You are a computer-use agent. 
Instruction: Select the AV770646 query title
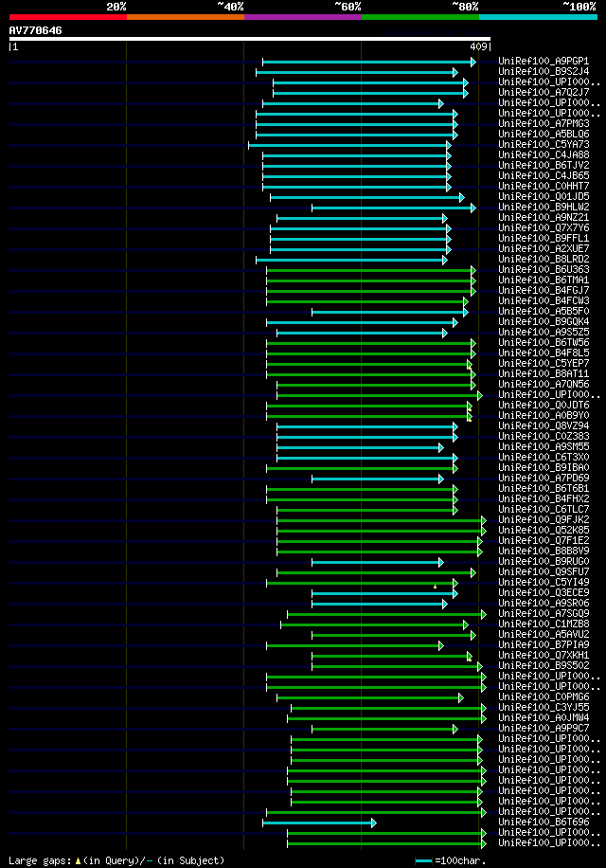click(35, 30)
